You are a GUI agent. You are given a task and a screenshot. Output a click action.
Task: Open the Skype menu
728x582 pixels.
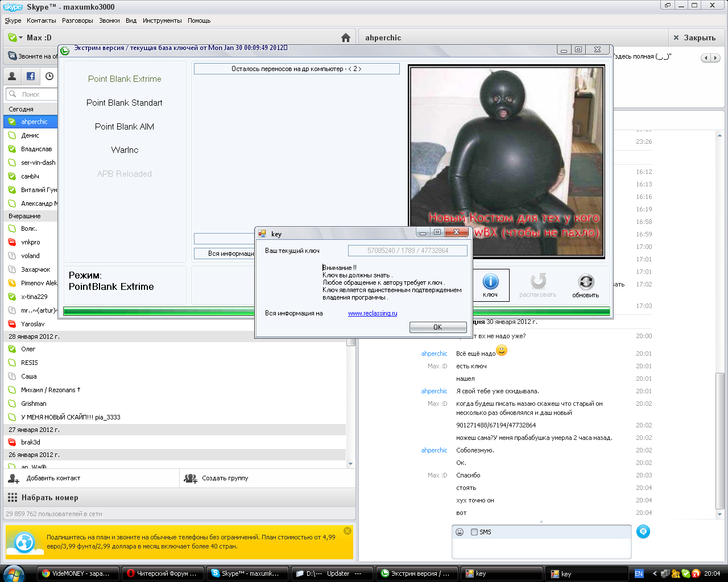click(x=13, y=20)
